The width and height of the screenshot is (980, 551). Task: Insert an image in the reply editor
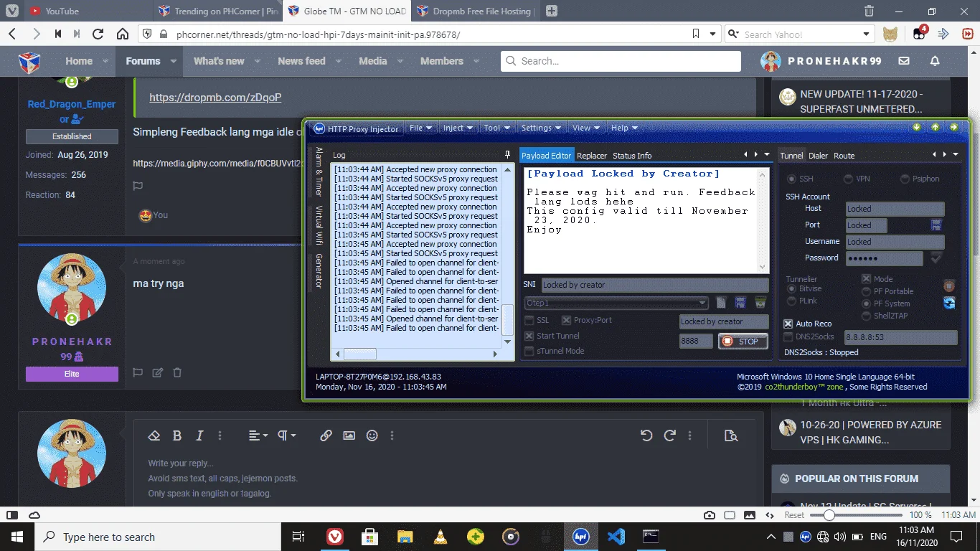(349, 435)
